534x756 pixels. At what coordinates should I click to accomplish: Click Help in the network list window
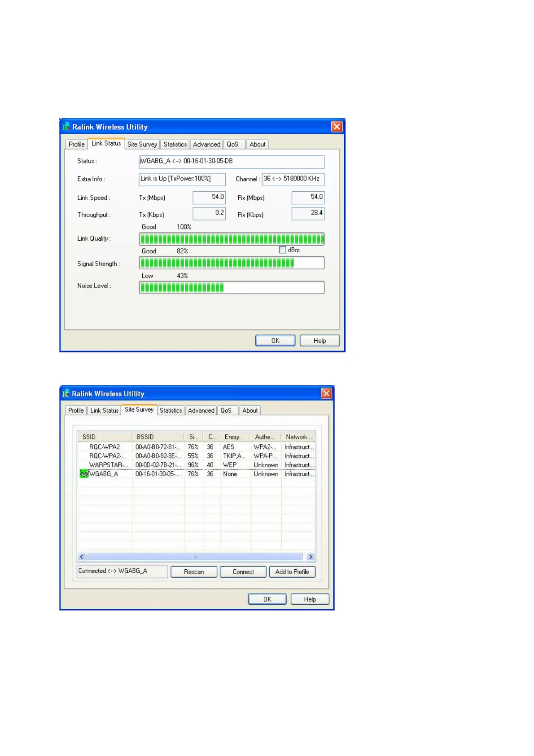[310, 599]
